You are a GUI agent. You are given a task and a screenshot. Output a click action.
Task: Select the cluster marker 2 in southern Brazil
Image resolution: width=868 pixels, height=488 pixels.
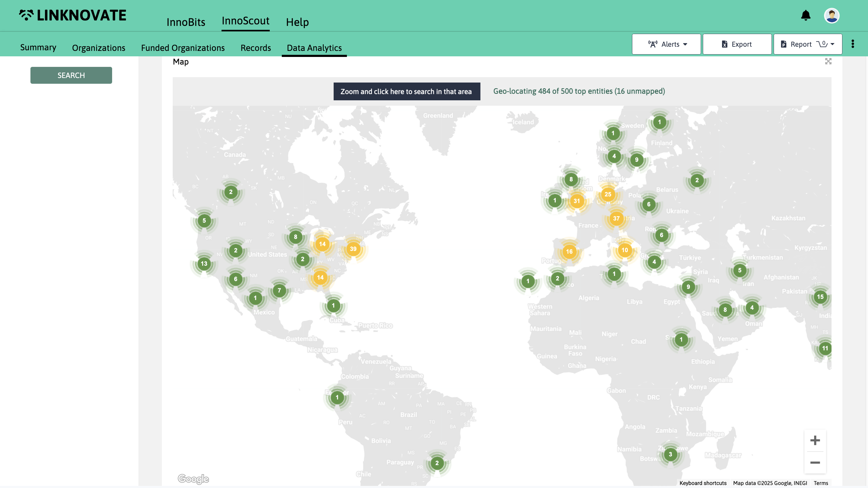(437, 463)
